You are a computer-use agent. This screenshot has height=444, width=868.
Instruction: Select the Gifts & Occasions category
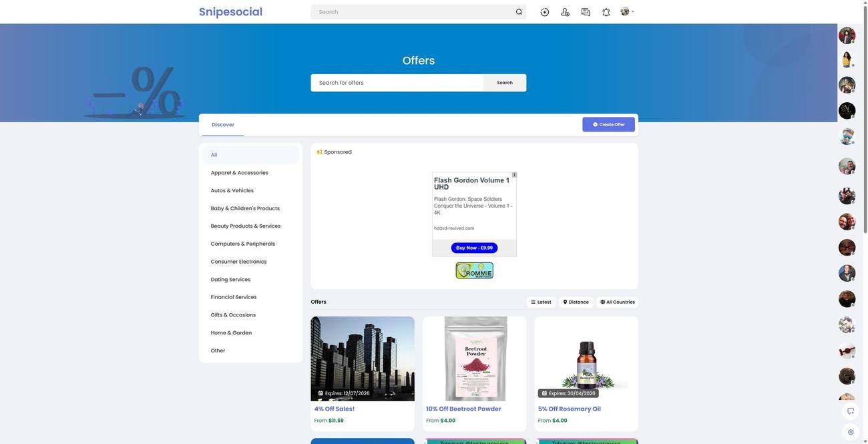point(251,315)
